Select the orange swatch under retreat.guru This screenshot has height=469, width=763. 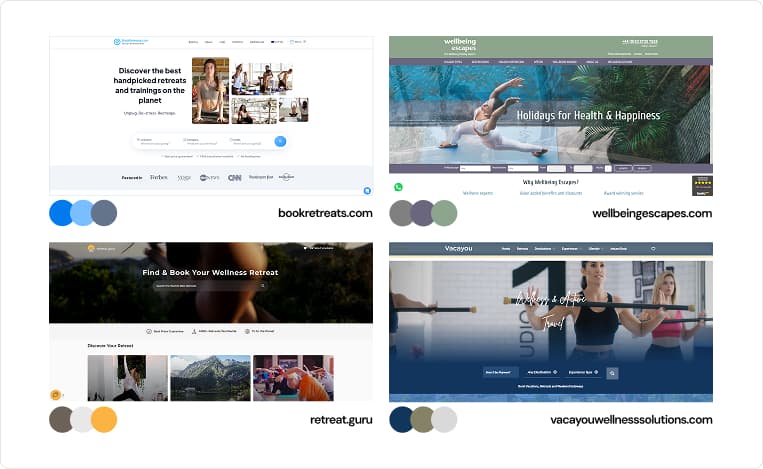(x=104, y=419)
